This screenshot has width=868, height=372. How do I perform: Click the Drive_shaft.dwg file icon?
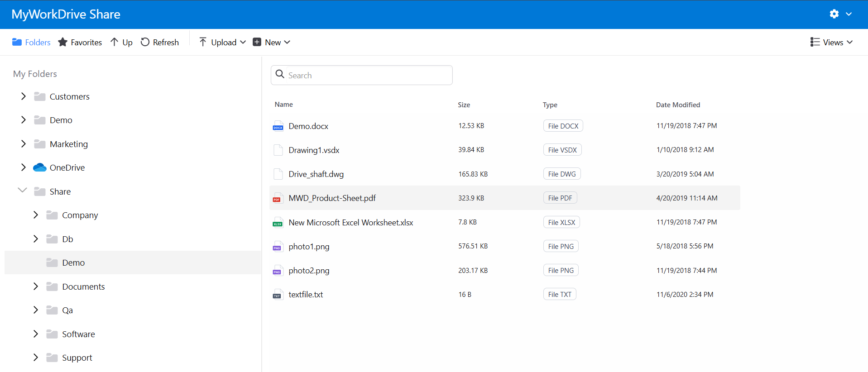tap(278, 174)
